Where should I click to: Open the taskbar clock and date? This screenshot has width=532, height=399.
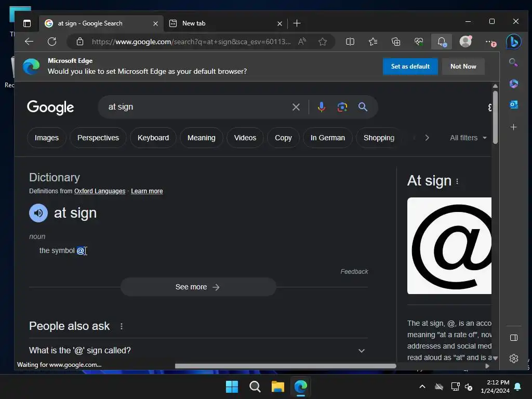tap(495, 387)
